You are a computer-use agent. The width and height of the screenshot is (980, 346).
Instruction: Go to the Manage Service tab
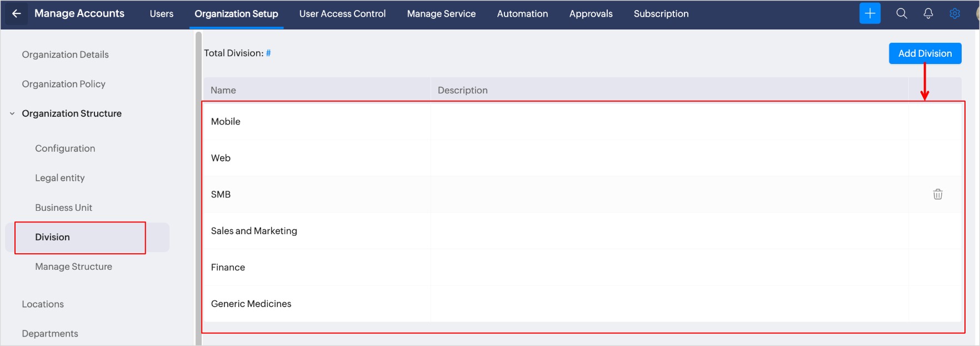(441, 14)
